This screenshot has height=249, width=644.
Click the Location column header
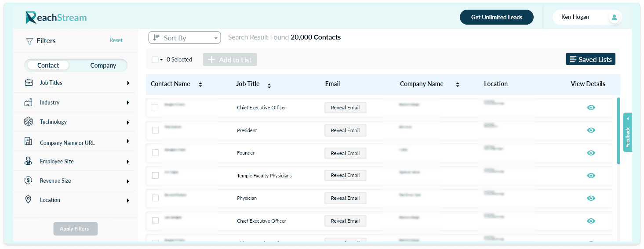click(496, 84)
